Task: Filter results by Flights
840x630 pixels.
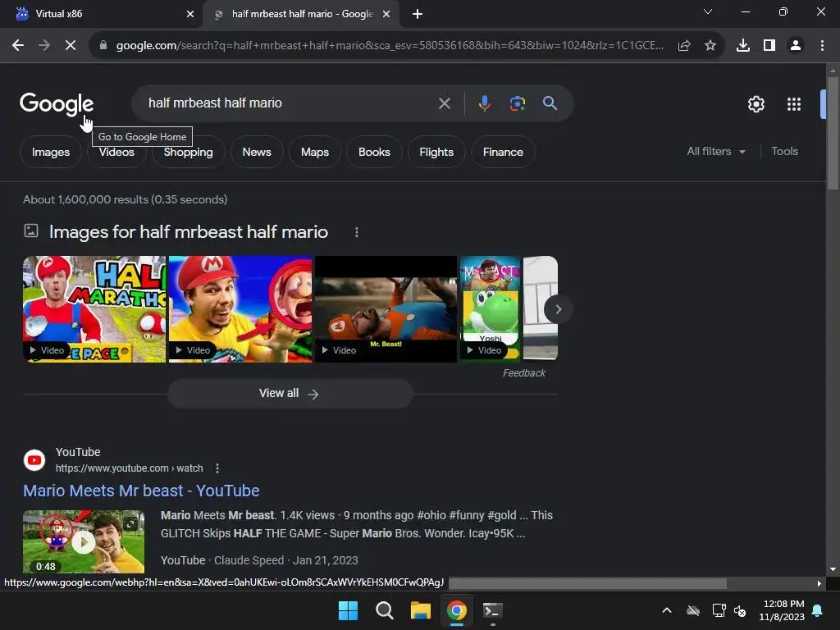Action: (436, 152)
